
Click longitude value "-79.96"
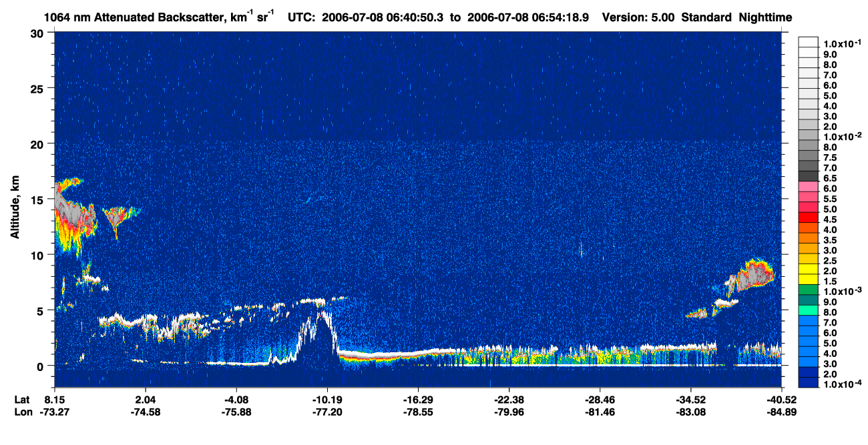(509, 412)
